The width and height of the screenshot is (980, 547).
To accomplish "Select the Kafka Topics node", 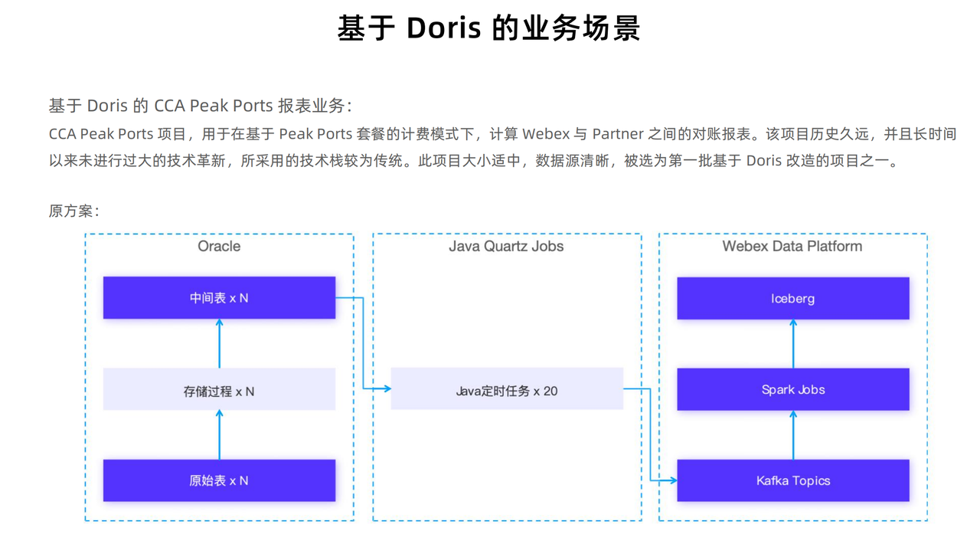I will [x=792, y=480].
